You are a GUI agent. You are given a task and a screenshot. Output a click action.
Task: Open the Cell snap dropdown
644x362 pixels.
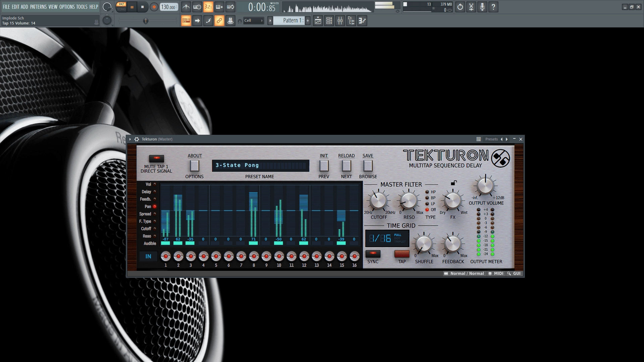[x=254, y=21]
